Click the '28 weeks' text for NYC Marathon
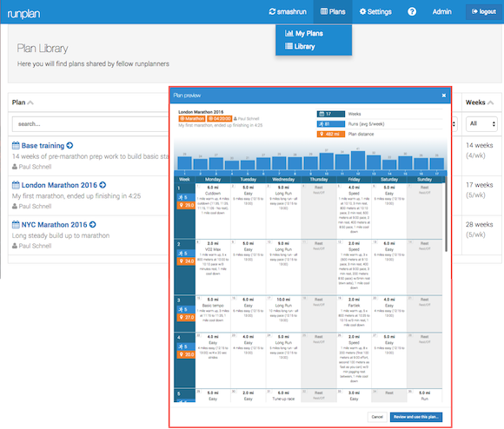This screenshot has height=429, width=504. point(480,224)
